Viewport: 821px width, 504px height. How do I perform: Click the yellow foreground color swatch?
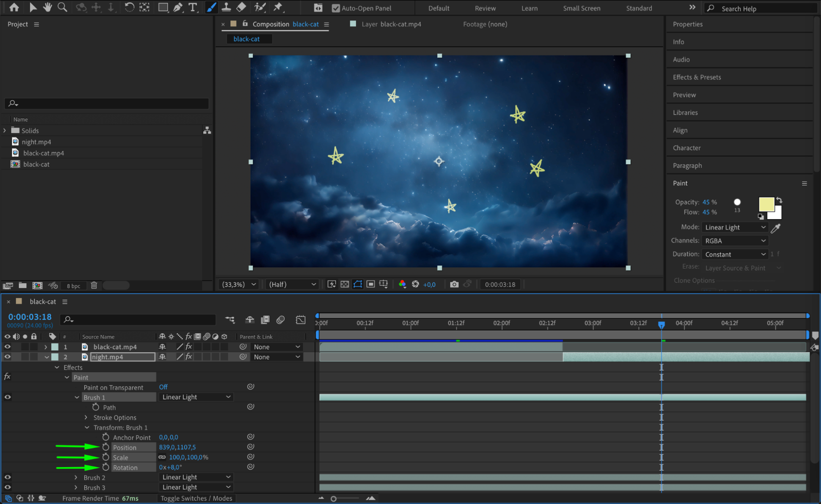click(766, 204)
